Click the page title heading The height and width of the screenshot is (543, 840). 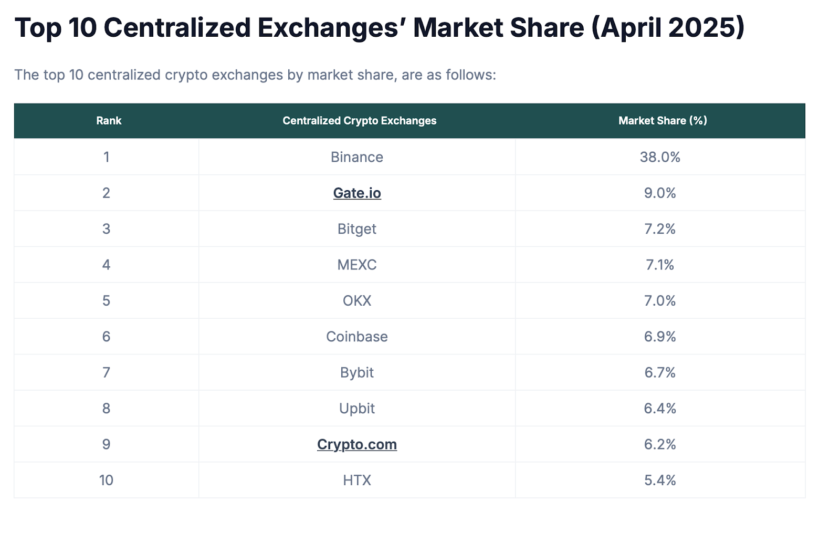point(379,28)
